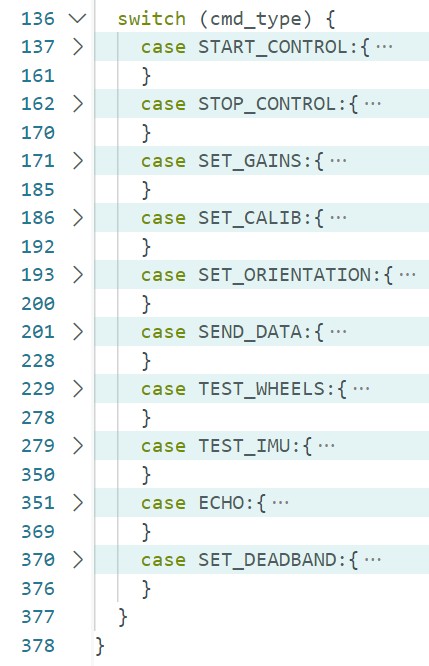
Task: Expand the TEST_IMU case chevron
Action: (x=78, y=446)
